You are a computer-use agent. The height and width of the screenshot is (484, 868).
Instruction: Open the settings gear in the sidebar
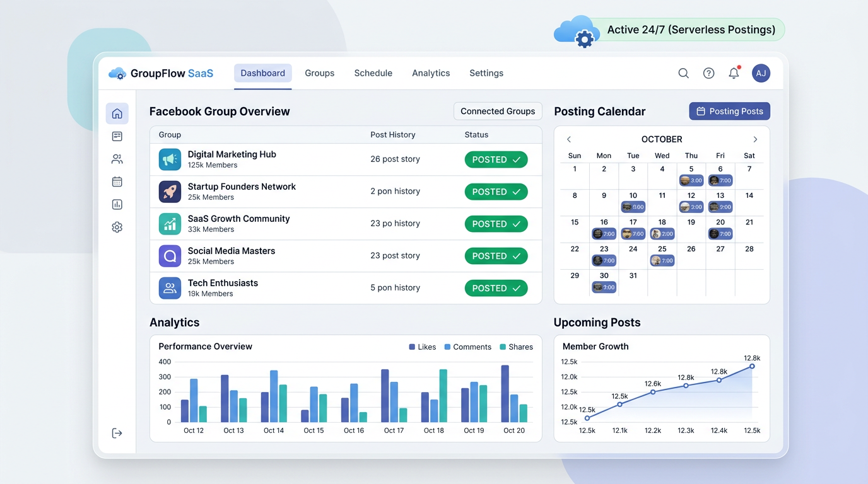(x=117, y=227)
